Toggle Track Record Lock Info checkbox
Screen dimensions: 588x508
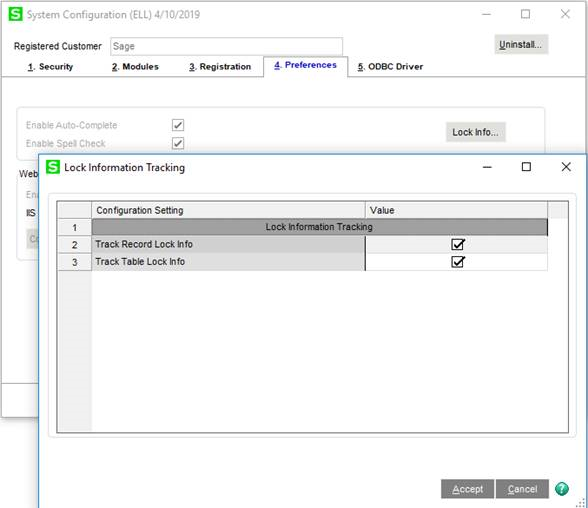(458, 244)
